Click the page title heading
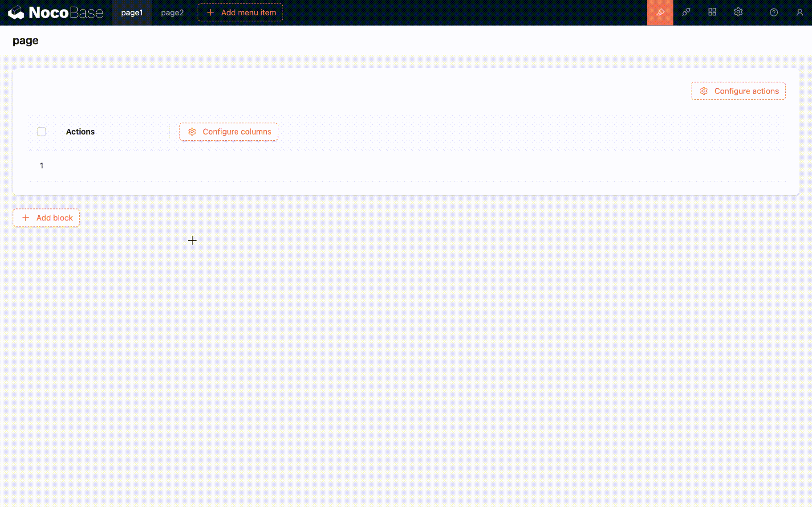Viewport: 812px width, 507px height. tap(25, 41)
